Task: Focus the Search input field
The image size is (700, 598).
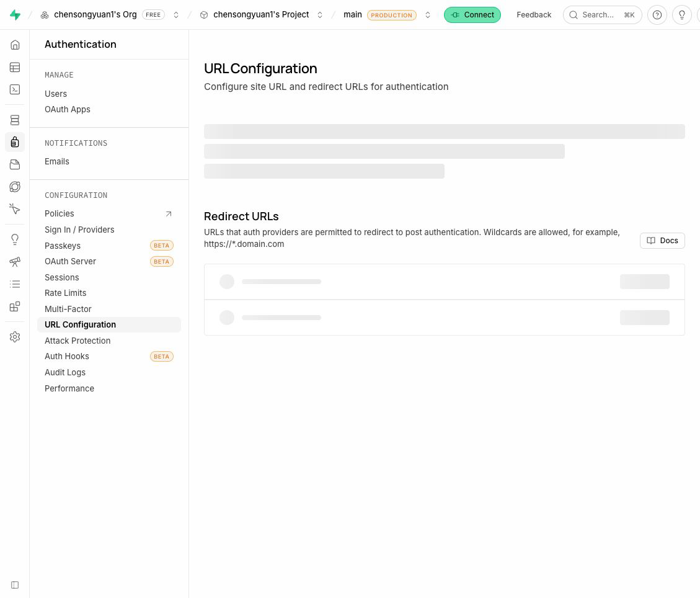Action: [602, 15]
